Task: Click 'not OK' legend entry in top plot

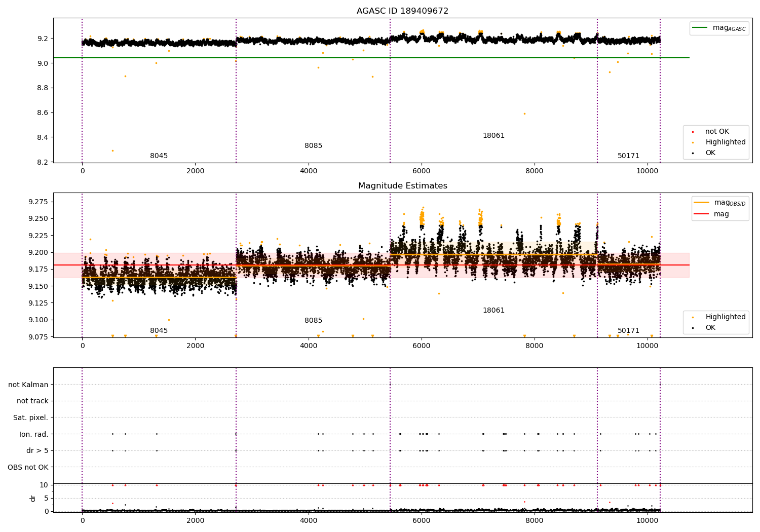Action: (x=711, y=131)
